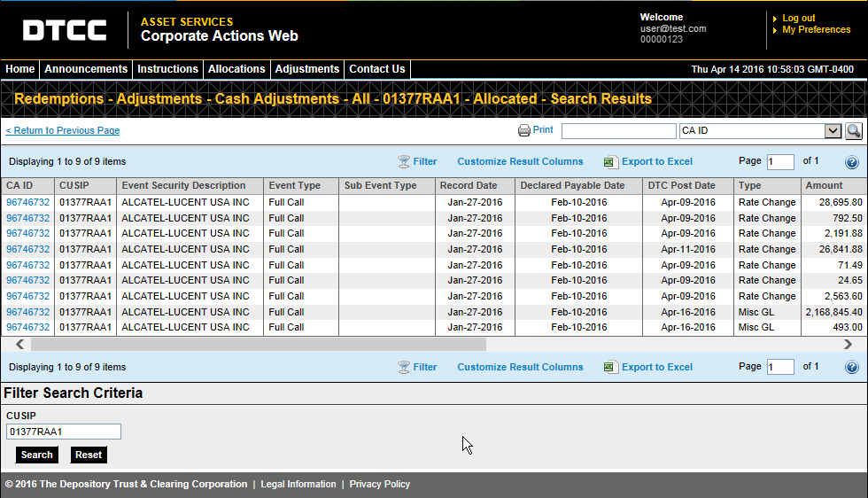Click top Customize Result Columns link
This screenshot has height=498, width=868.
click(x=520, y=162)
